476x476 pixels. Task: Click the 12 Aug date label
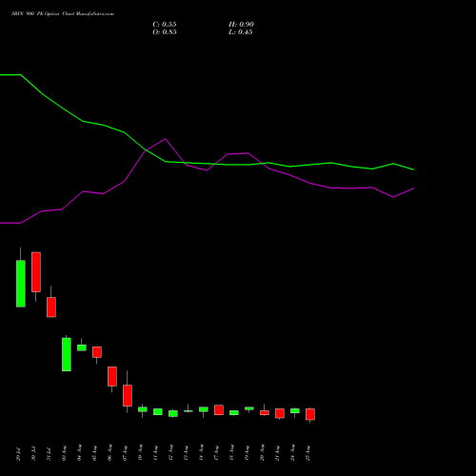170,453
